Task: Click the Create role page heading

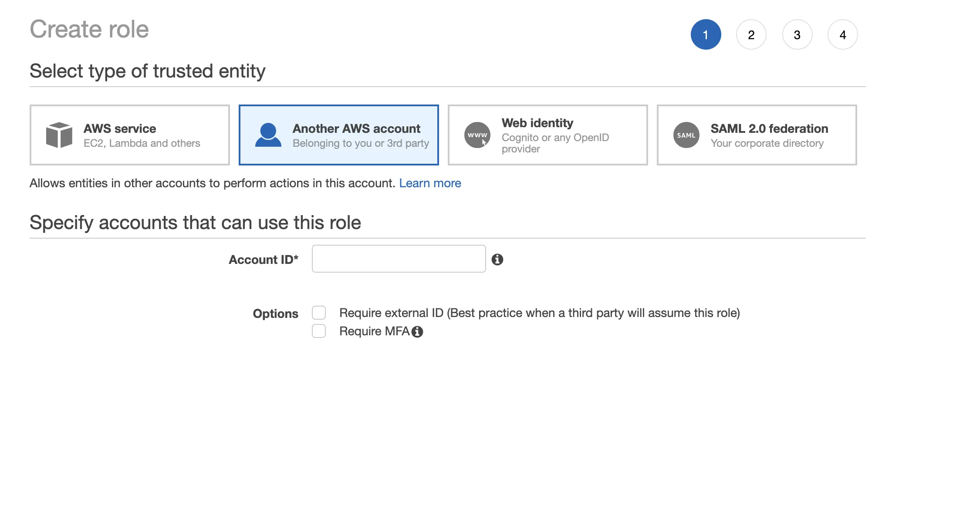Action: pos(89,29)
